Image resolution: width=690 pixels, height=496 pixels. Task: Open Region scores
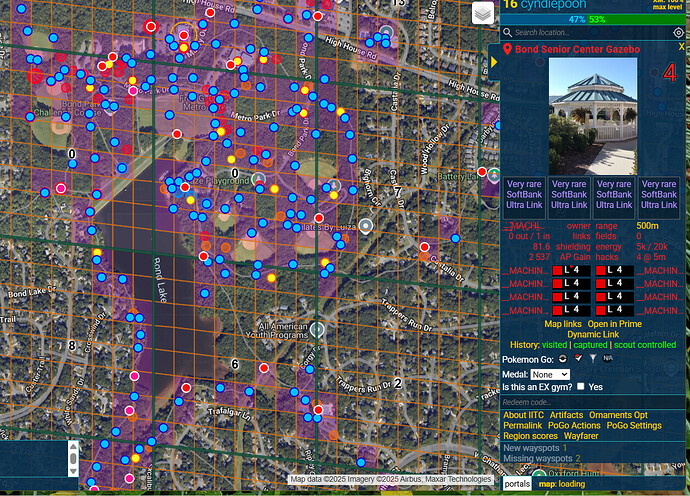(530, 436)
